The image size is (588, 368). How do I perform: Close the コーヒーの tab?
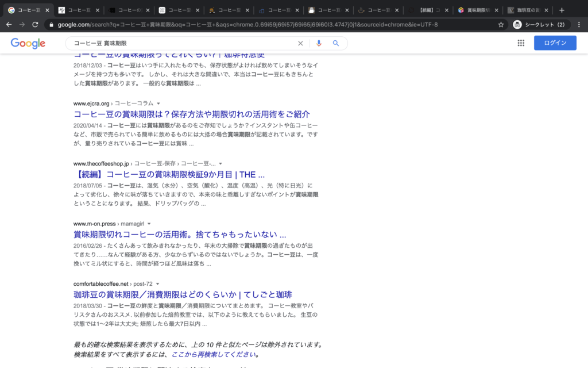(x=148, y=10)
